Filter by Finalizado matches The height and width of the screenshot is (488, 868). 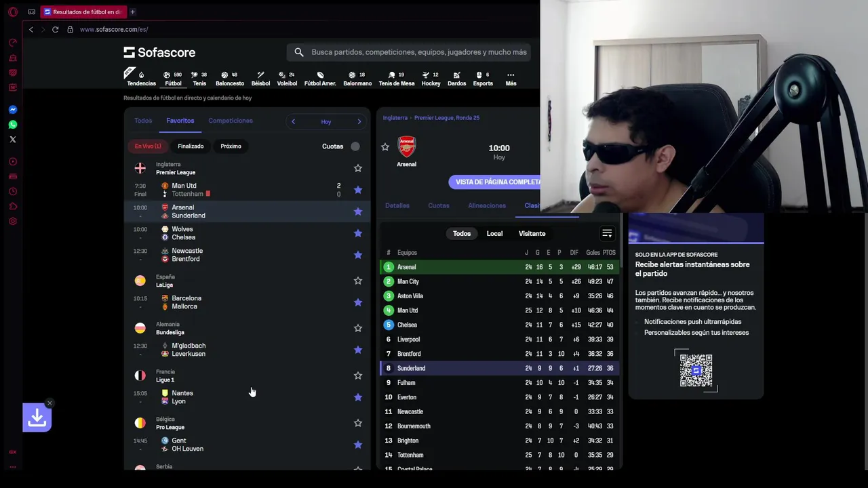(191, 146)
